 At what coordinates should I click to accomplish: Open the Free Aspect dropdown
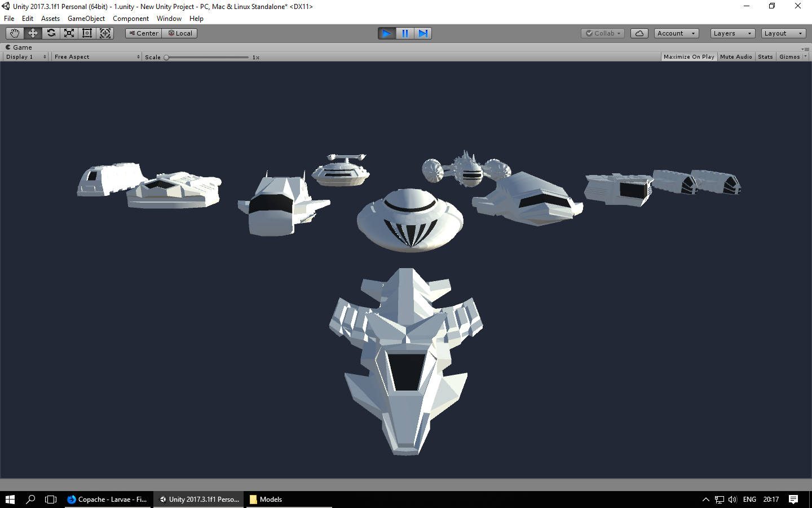tap(97, 57)
